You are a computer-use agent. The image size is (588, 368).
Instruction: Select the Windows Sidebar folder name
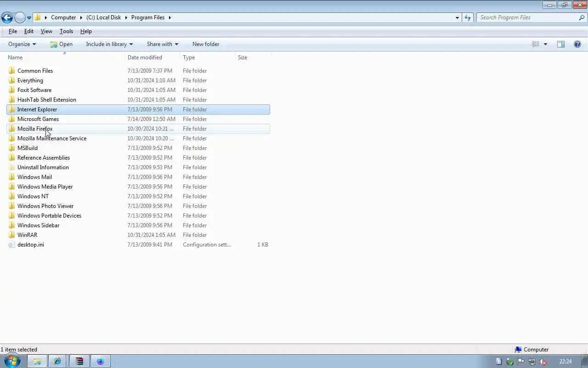pos(38,225)
